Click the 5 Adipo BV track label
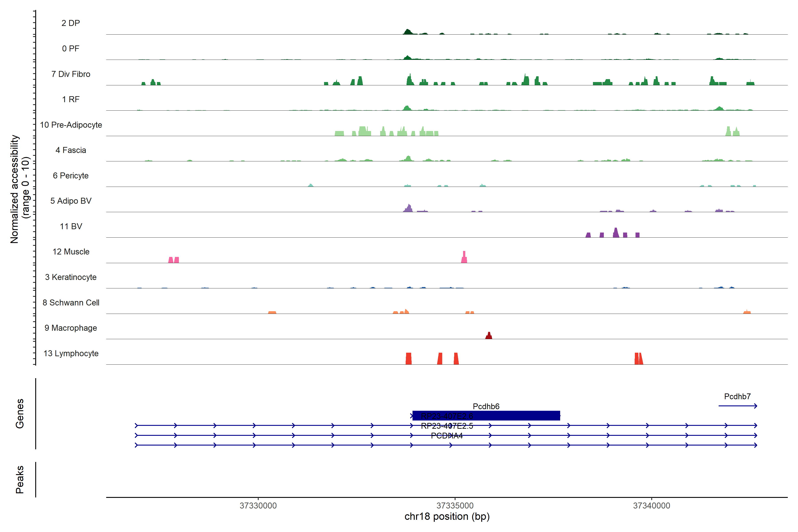The image size is (798, 532). pyautogui.click(x=71, y=201)
